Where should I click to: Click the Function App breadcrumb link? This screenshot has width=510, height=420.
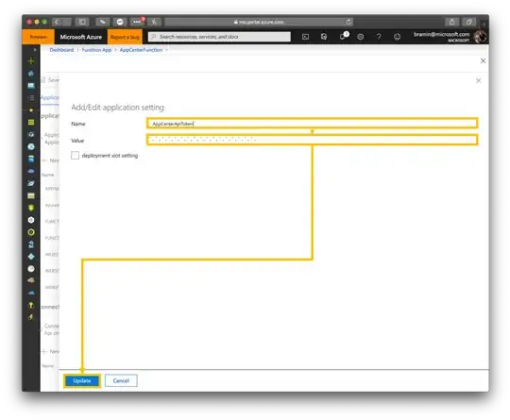96,50
